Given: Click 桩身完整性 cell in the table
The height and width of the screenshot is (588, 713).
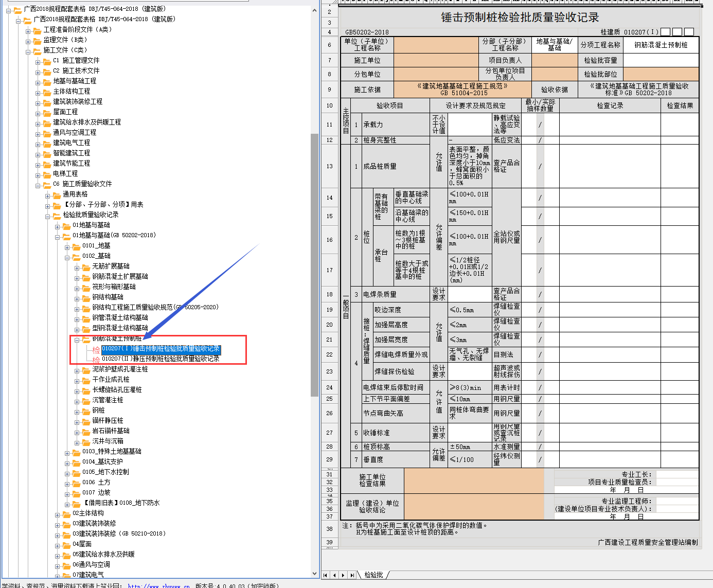Looking at the screenshot, I should click(x=395, y=140).
